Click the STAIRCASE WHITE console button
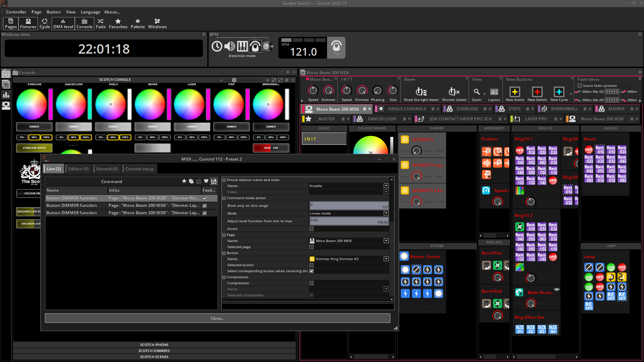Image resolution: width=644 pixels, height=362 pixels. pyautogui.click(x=34, y=148)
